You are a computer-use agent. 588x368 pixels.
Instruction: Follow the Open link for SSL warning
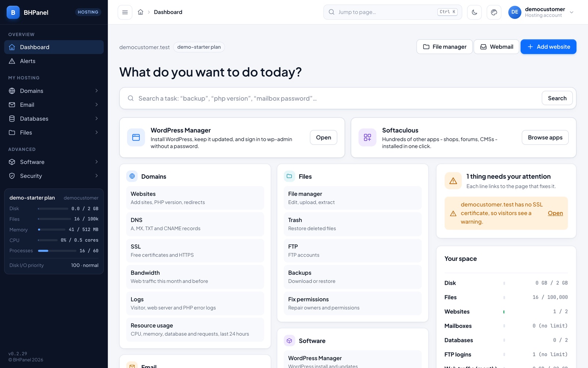(x=555, y=213)
